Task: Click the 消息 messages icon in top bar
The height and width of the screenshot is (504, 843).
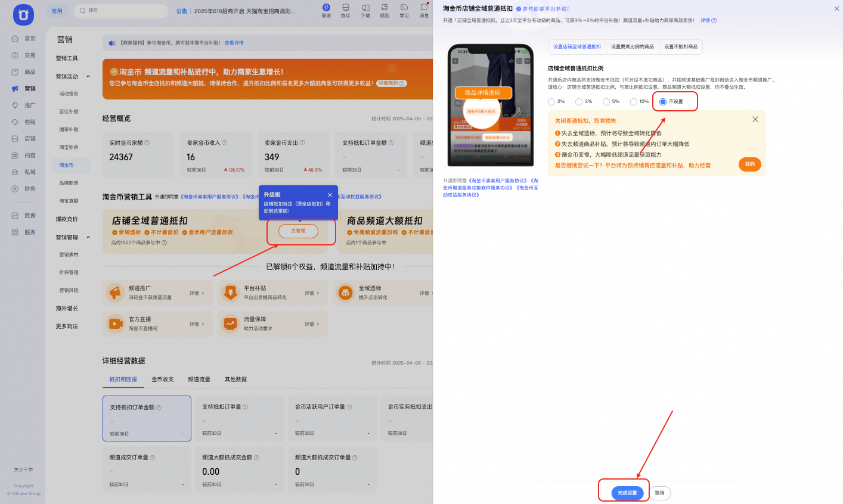Action: tap(424, 8)
